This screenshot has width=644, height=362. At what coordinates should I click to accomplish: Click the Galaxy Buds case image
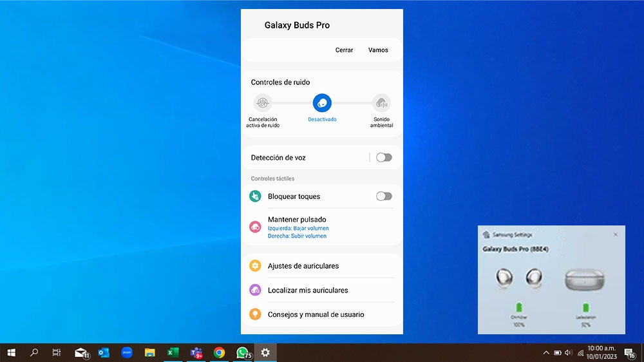point(585,280)
